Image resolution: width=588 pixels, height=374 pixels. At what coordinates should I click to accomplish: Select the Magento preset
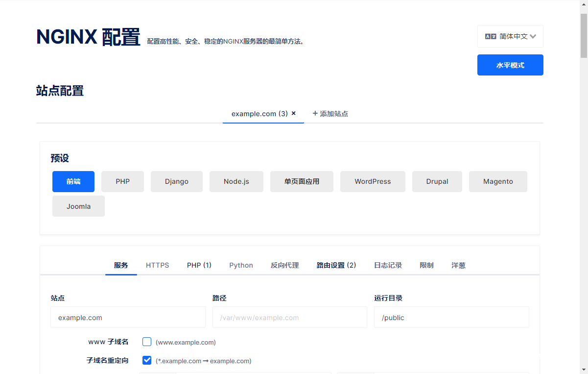tap(498, 181)
